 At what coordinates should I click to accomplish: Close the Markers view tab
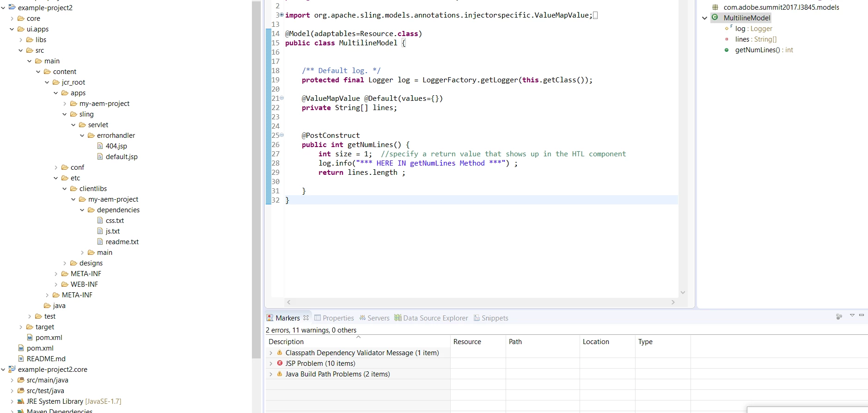coord(306,318)
